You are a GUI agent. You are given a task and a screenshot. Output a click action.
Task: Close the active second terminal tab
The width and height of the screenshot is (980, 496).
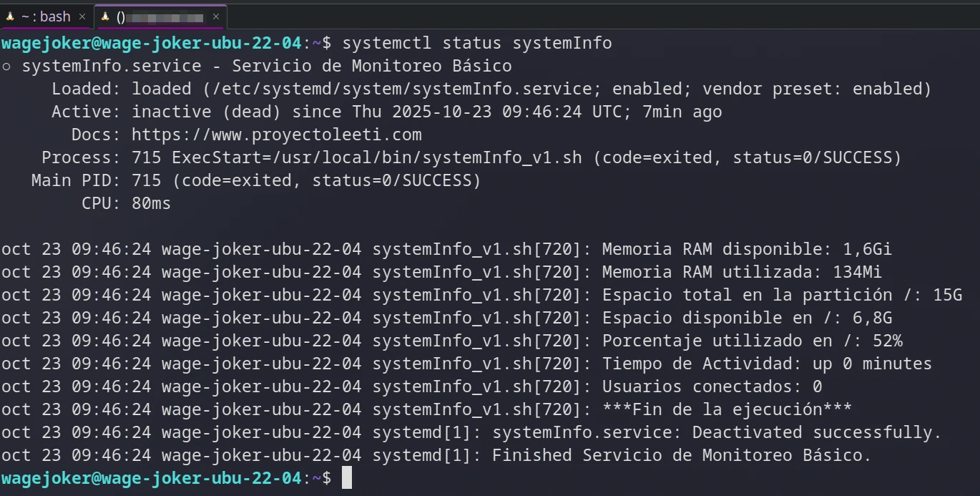(216, 16)
